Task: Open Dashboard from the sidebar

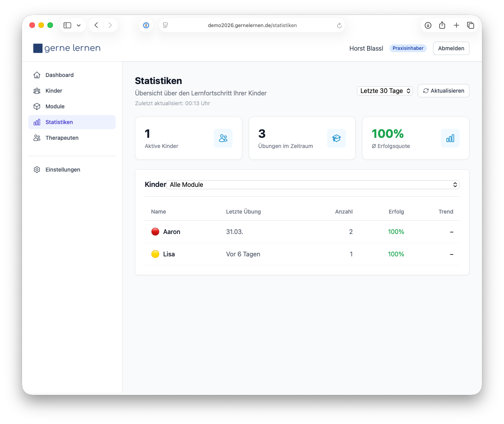Action: 72,75
